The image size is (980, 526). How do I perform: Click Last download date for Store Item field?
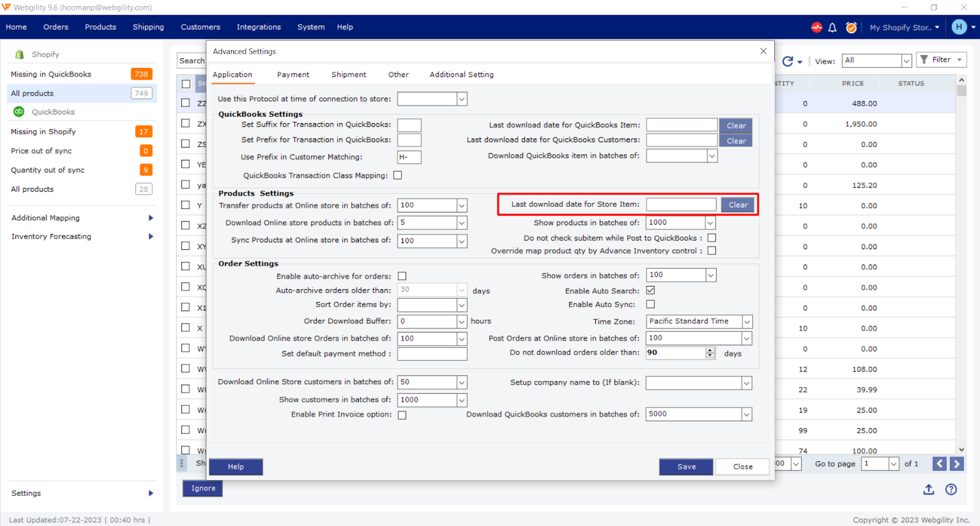click(681, 205)
